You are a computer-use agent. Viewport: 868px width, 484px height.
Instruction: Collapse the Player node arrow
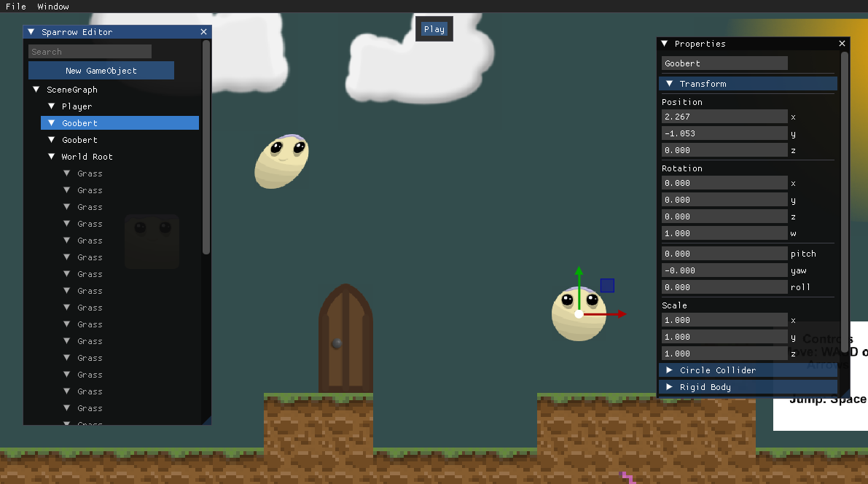tap(52, 106)
